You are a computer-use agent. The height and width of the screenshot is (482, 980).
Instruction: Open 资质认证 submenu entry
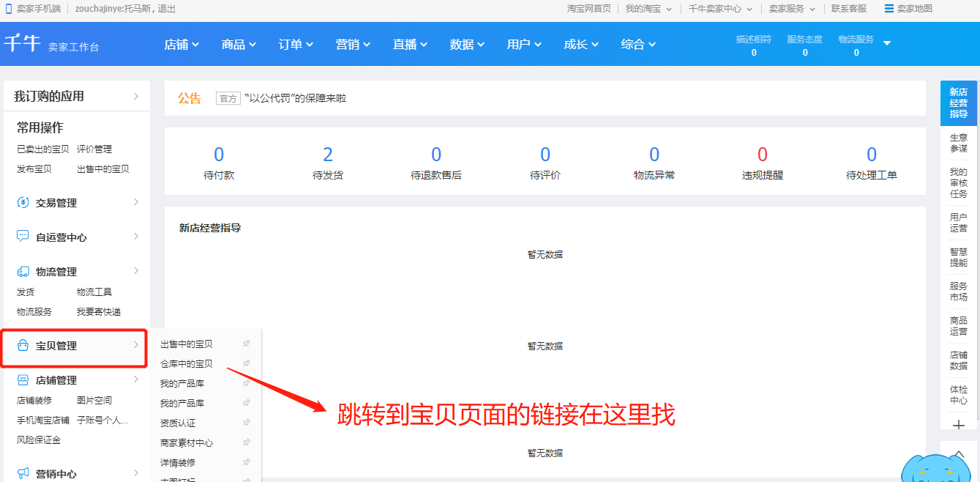click(x=178, y=423)
